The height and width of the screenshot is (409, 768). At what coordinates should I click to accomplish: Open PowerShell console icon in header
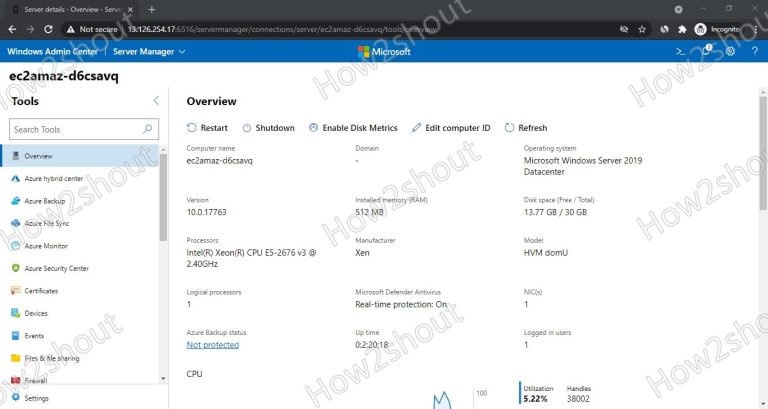coord(680,51)
